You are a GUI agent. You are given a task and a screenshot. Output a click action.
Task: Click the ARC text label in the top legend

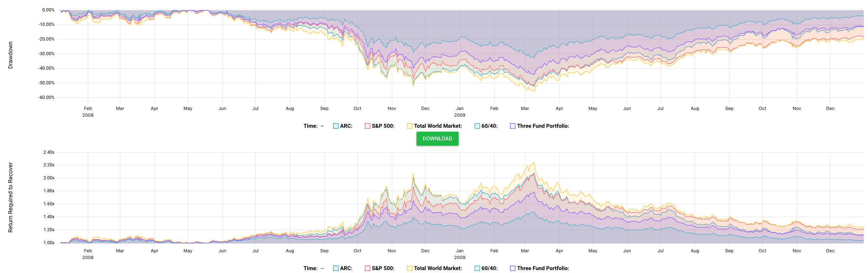point(345,126)
